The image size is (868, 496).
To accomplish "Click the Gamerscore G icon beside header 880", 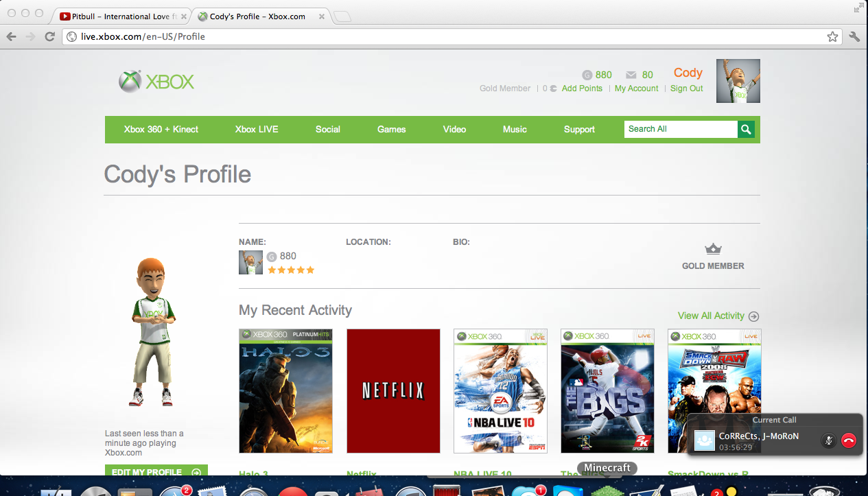I will pos(587,75).
